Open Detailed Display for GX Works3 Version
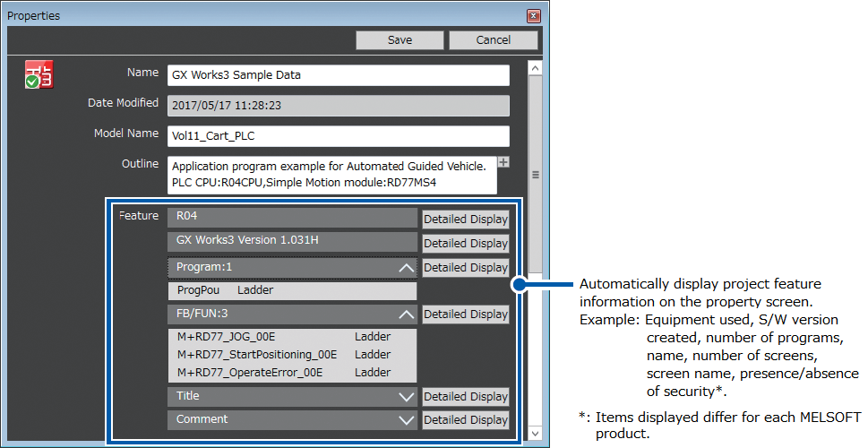868x448 pixels. [465, 243]
